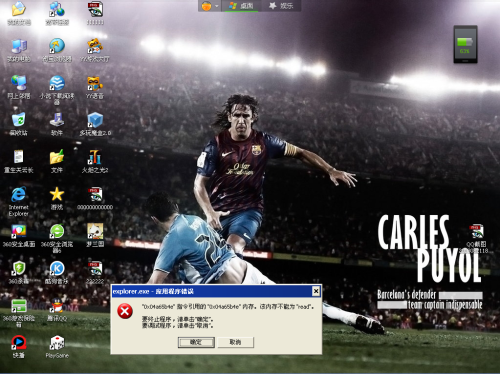
Task: Expand the dropdown arrow beside the orange avatar
Action: pyautogui.click(x=217, y=6)
